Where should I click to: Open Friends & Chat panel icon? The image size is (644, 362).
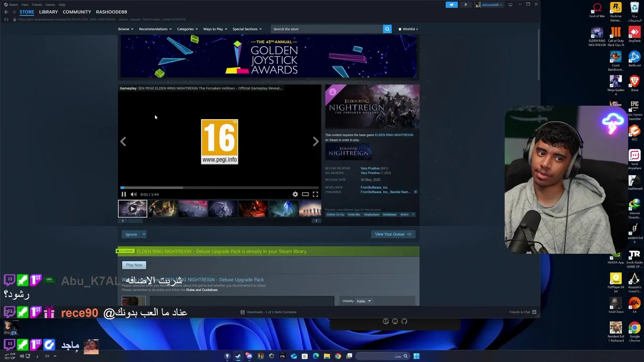534,312
